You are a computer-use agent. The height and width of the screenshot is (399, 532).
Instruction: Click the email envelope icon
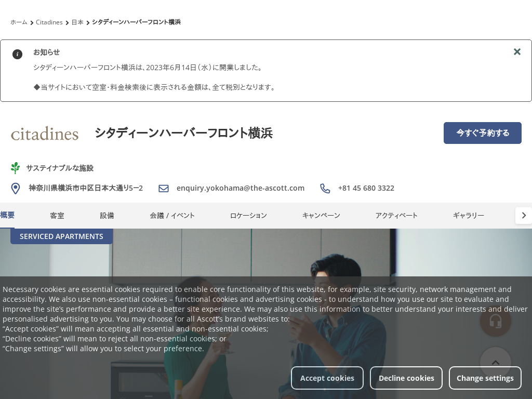[x=164, y=188]
